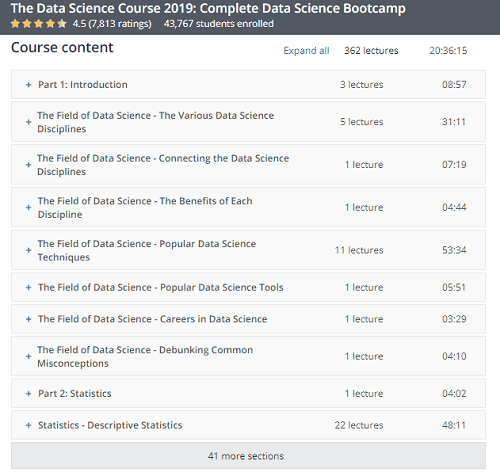Select Careers in Data Science section title

click(153, 319)
